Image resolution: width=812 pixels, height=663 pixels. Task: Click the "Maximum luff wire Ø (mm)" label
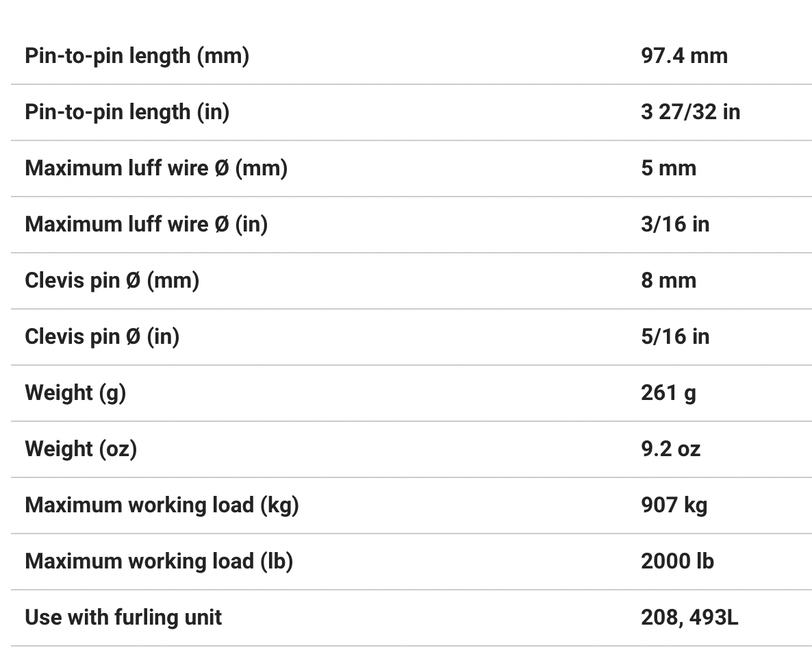tap(156, 168)
